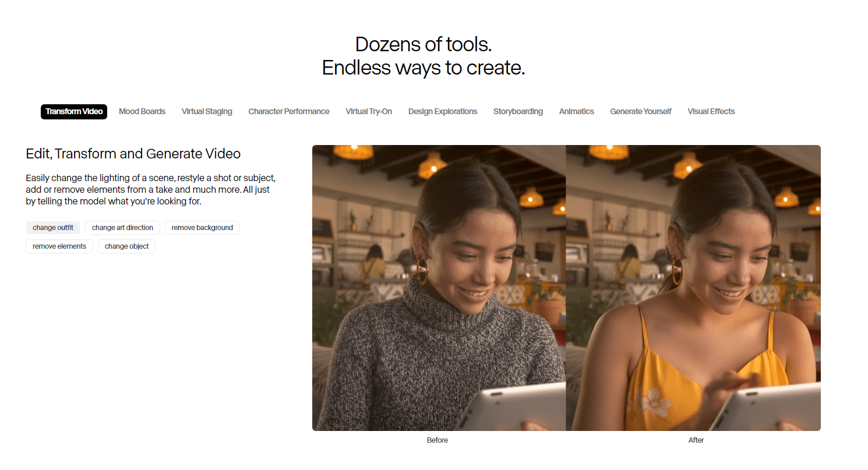Select the Transform Video tab
The image size is (868, 470).
(74, 111)
